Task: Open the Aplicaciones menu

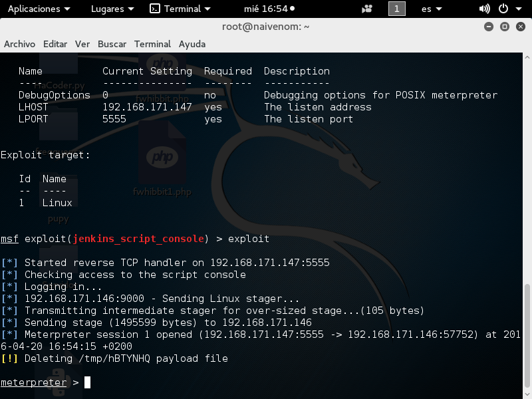Action: [39, 9]
